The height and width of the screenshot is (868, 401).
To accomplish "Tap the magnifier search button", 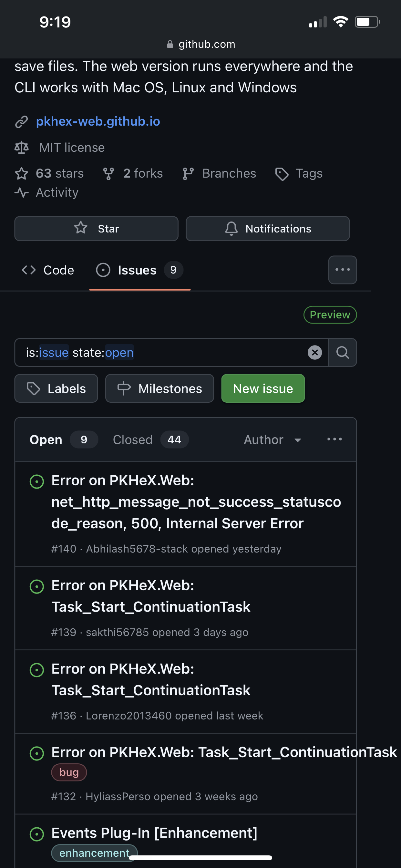I will (342, 352).
